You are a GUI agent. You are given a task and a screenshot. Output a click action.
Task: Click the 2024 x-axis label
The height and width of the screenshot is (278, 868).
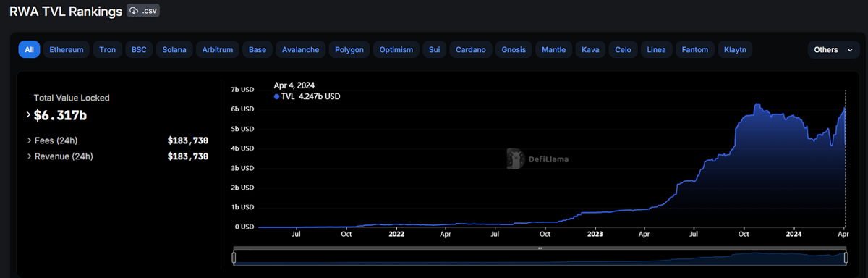point(793,235)
